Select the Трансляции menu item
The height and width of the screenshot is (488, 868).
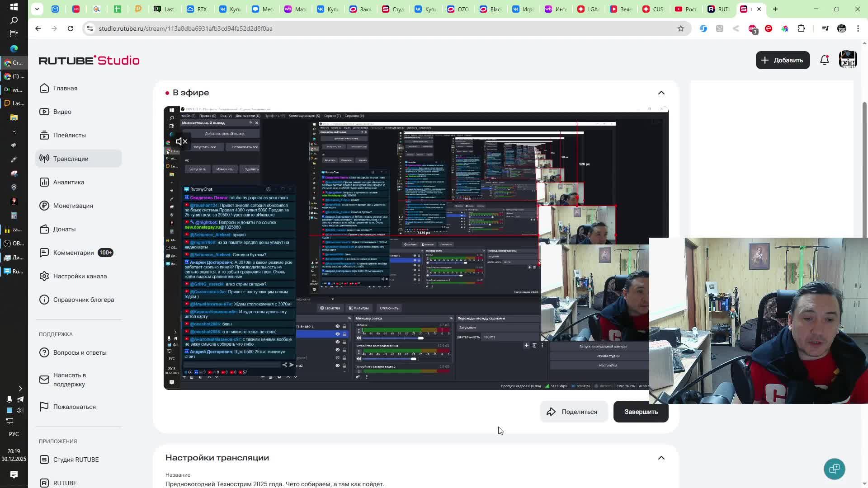coord(71,159)
